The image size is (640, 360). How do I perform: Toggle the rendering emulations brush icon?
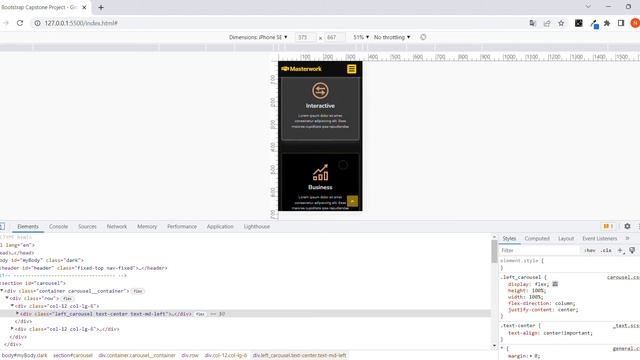(x=632, y=250)
